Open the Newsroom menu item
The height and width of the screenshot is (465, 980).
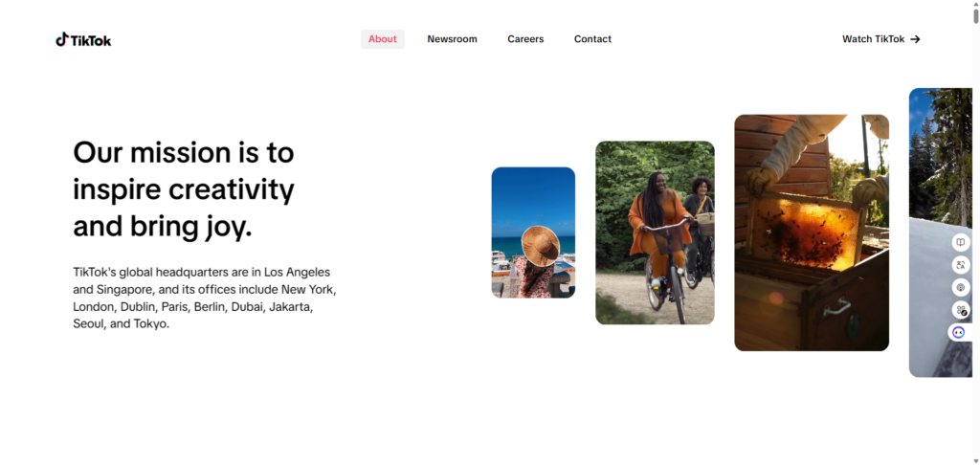[452, 38]
